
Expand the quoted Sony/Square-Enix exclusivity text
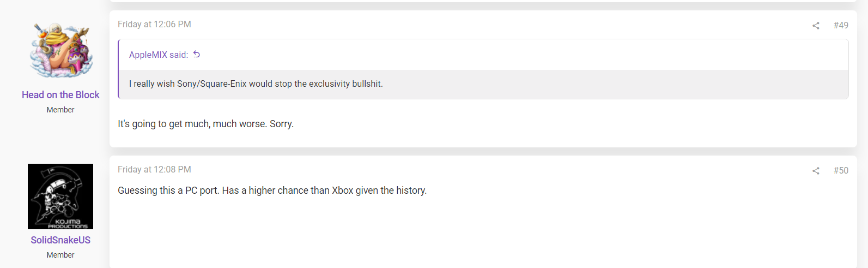[x=256, y=84]
